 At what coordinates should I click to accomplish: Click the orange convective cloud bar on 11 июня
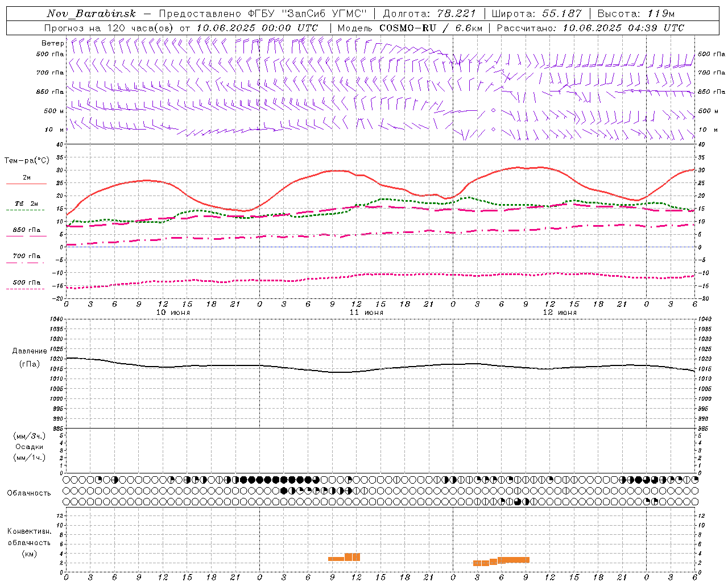344,558
